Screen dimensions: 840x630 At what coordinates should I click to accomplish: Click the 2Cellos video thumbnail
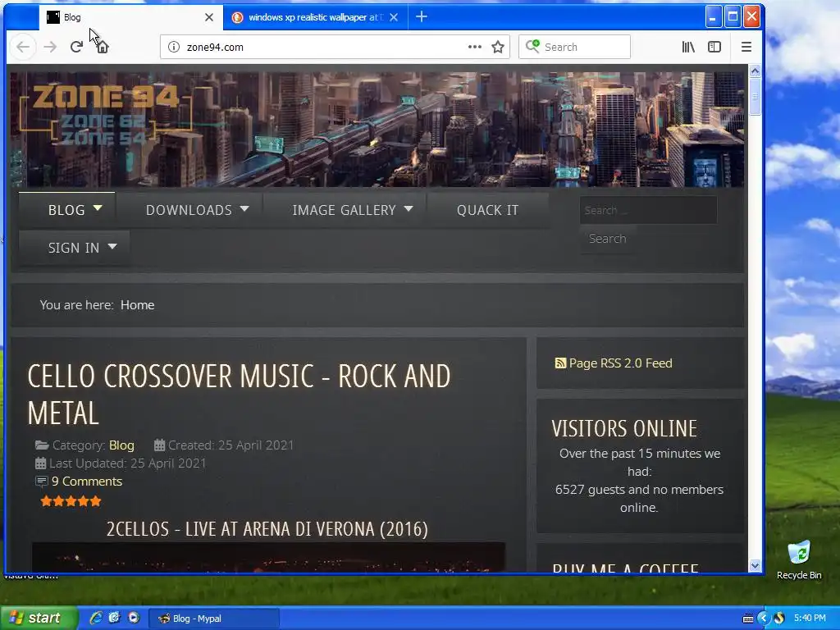click(268, 557)
